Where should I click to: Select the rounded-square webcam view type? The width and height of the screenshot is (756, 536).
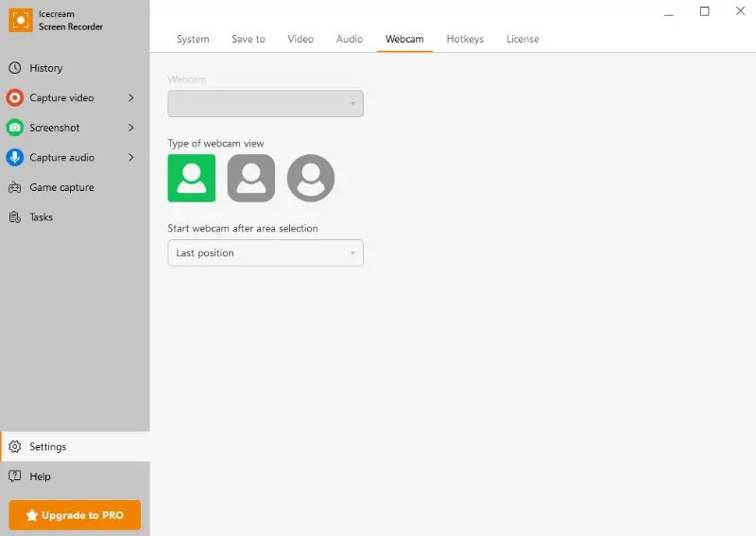click(x=251, y=178)
